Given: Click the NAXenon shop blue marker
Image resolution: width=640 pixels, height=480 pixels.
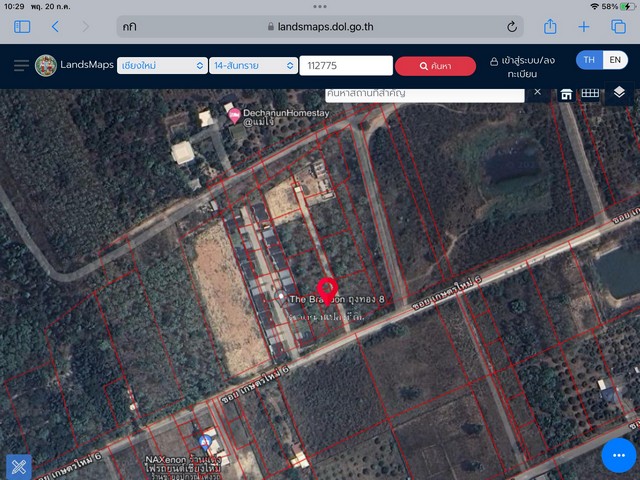Looking at the screenshot, I should point(205,442).
